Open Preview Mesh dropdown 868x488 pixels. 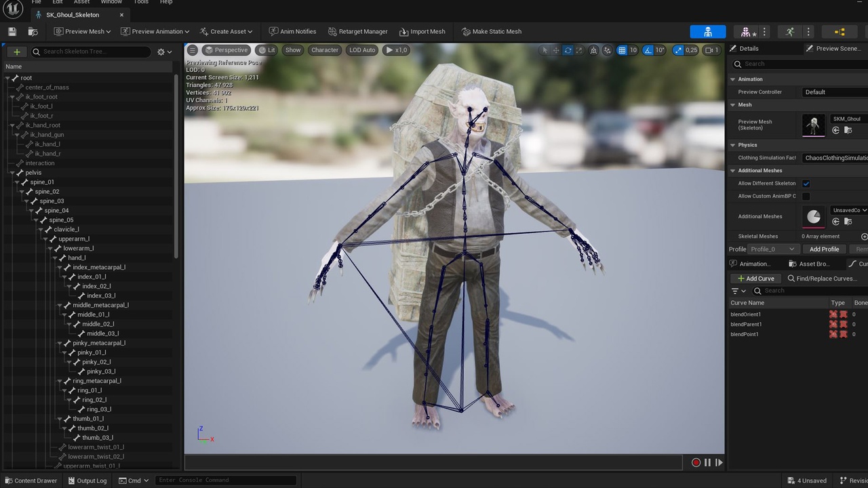click(82, 31)
